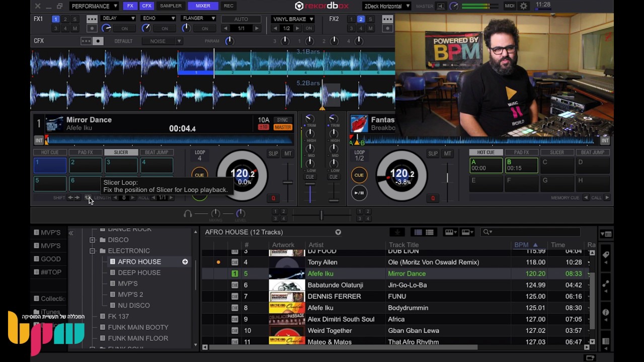The height and width of the screenshot is (362, 644).
Task: Open ECHO effect selector dropdown
Action: pos(158,19)
